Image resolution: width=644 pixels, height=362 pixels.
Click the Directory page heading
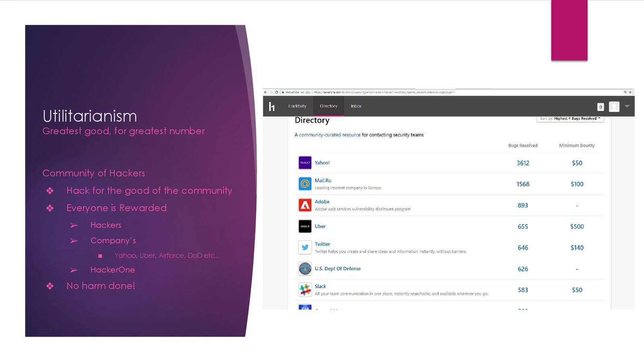tap(312, 120)
